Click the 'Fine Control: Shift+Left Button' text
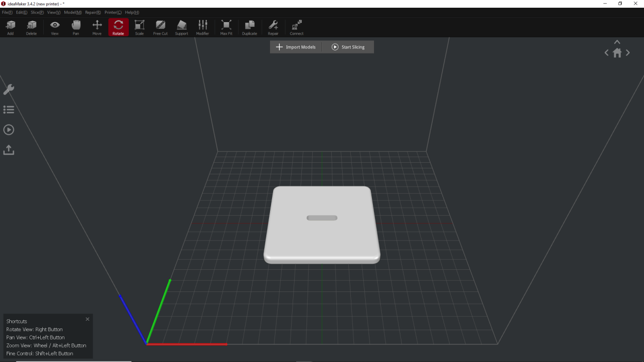 (40, 354)
